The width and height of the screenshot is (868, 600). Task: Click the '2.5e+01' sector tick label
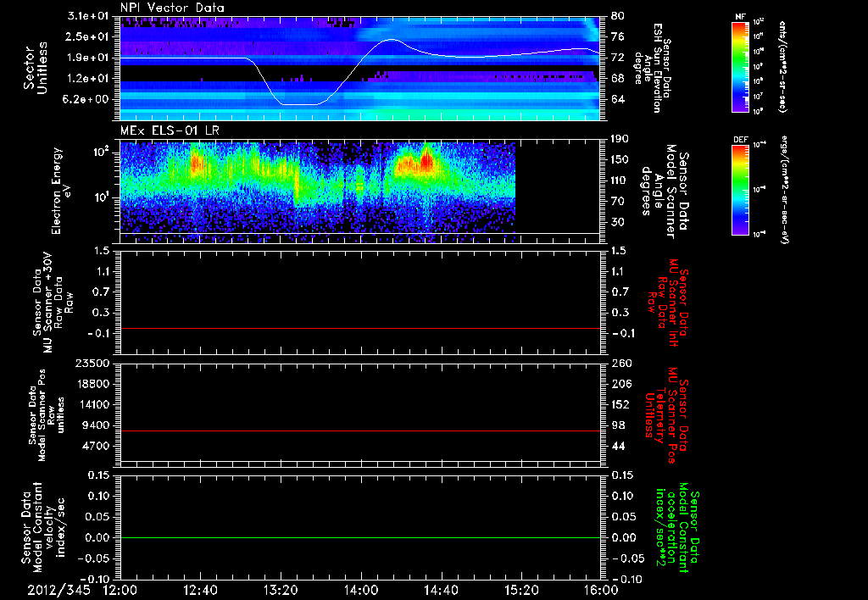pyautogui.click(x=89, y=36)
